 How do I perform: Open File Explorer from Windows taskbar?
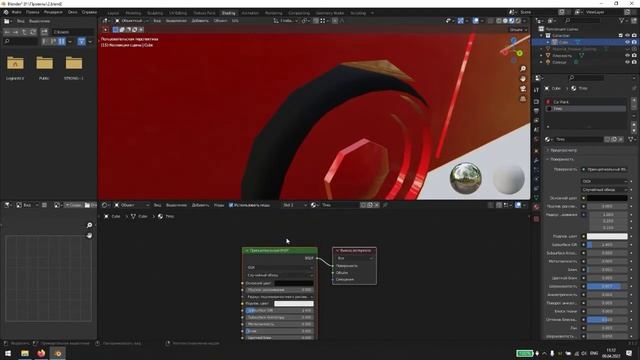pos(25,353)
